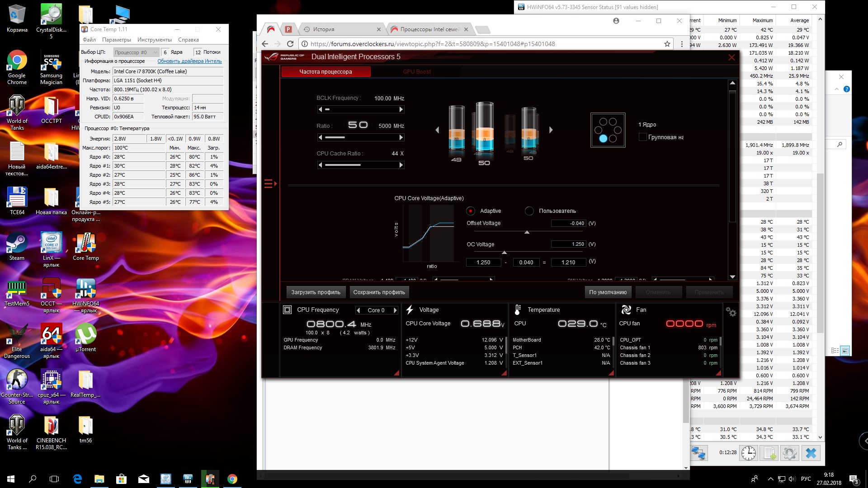Switch to next core with right arrow
Screen dimensions: 868x488
click(395, 310)
